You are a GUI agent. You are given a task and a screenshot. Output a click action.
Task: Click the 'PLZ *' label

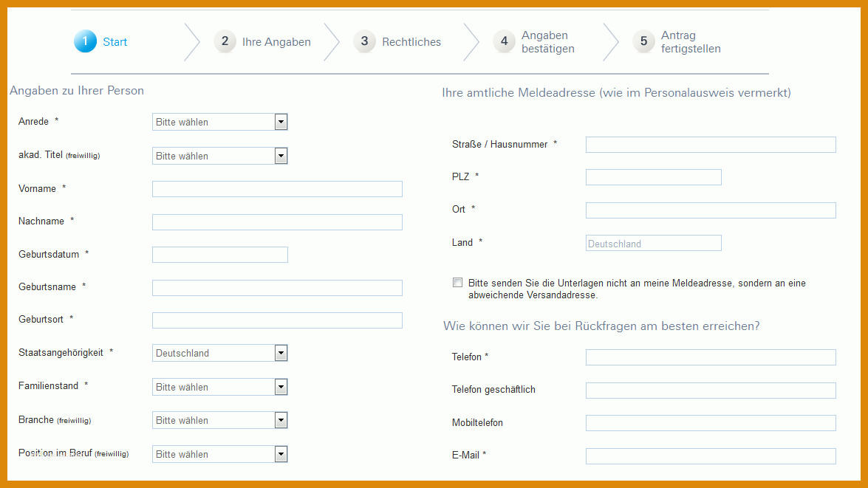(465, 176)
